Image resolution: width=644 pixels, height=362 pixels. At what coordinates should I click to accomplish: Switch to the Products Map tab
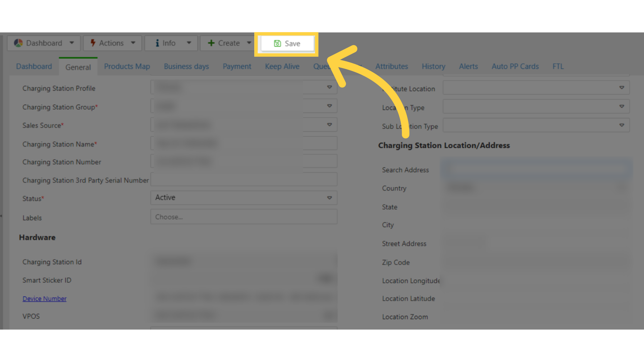(x=127, y=67)
